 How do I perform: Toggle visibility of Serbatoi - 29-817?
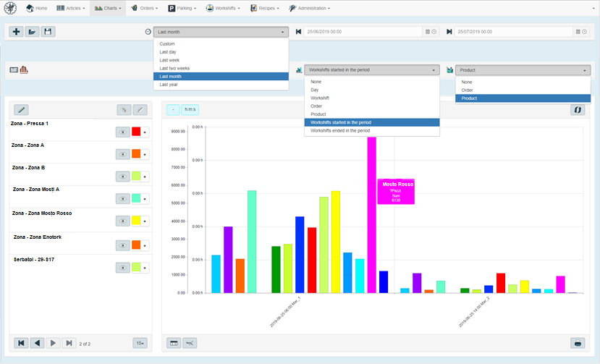click(123, 268)
